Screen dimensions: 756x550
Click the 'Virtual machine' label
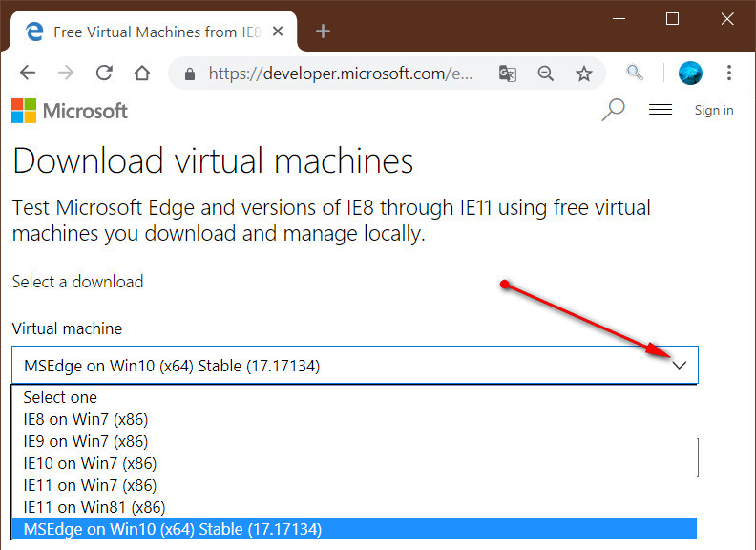click(67, 328)
